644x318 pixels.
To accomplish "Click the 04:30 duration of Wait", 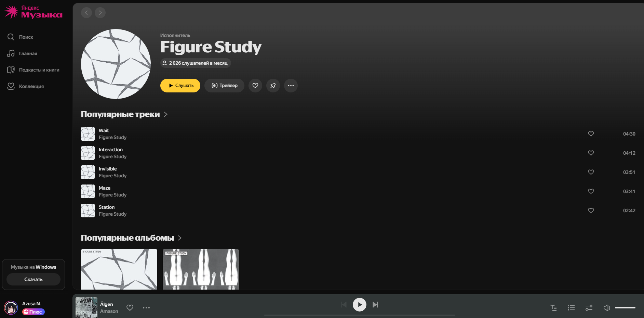I will click(x=629, y=134).
